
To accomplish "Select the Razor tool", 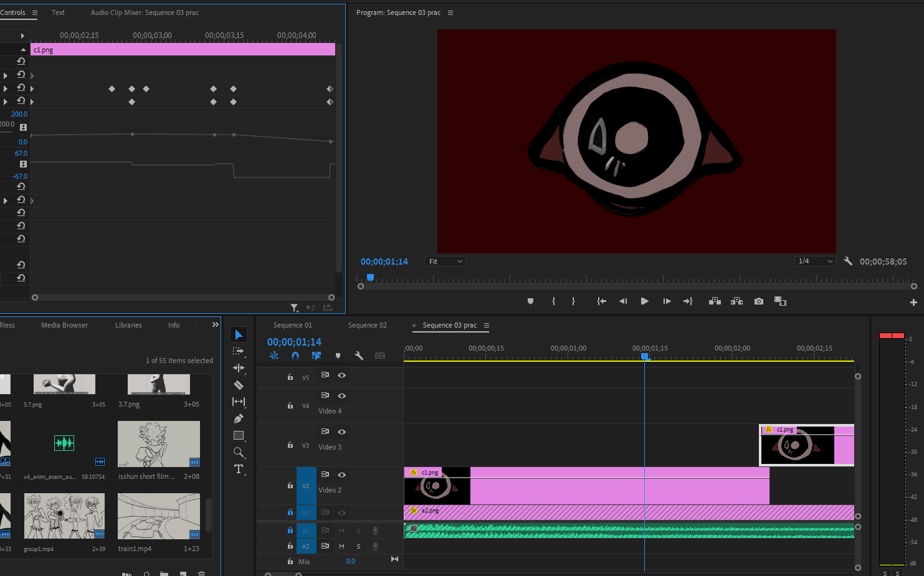I will point(239,385).
